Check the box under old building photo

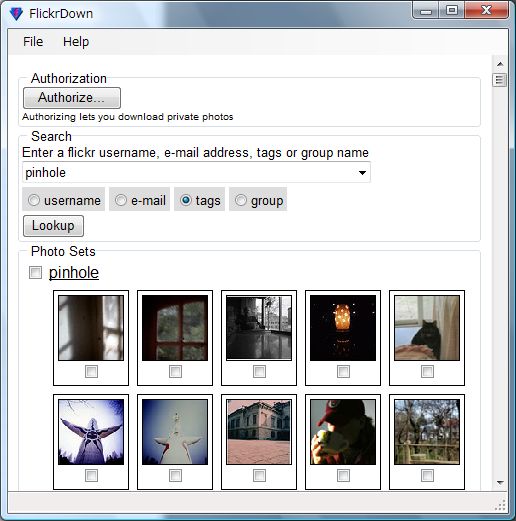(x=259, y=476)
